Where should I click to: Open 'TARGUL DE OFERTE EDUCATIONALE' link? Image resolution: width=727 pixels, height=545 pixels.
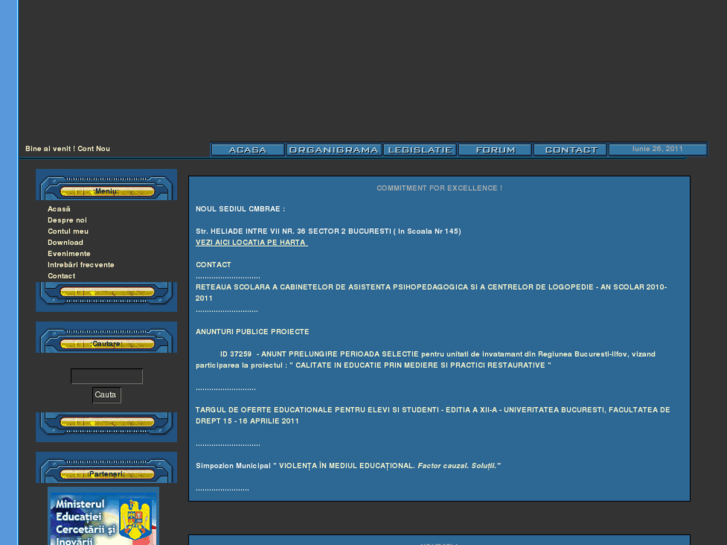[433, 415]
